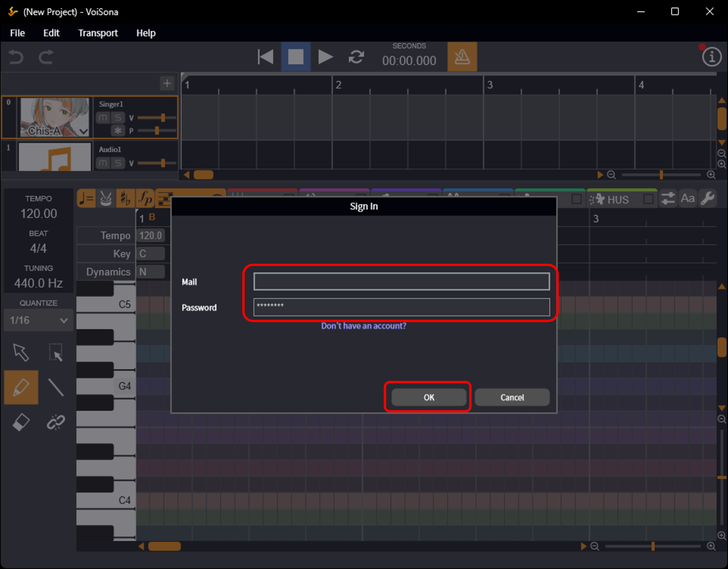Open the Quantize 1/16 dropdown
Image resolution: width=728 pixels, height=569 pixels.
coord(38,321)
